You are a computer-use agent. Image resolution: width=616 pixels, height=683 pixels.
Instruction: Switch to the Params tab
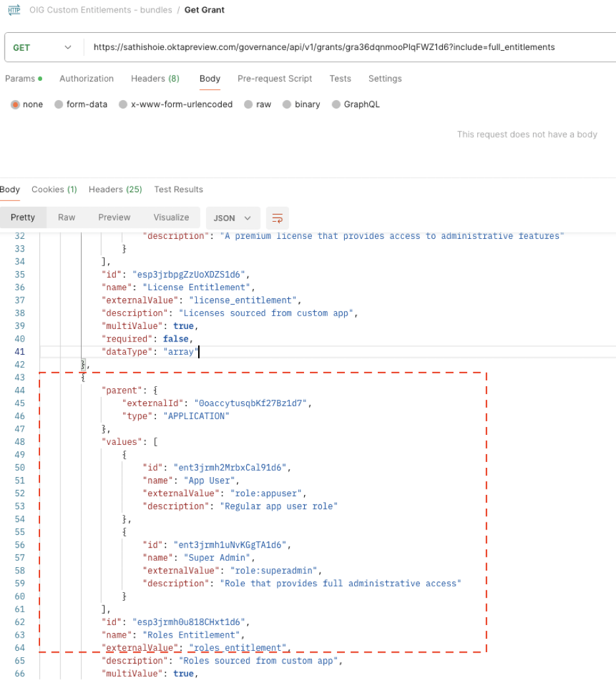click(x=24, y=79)
